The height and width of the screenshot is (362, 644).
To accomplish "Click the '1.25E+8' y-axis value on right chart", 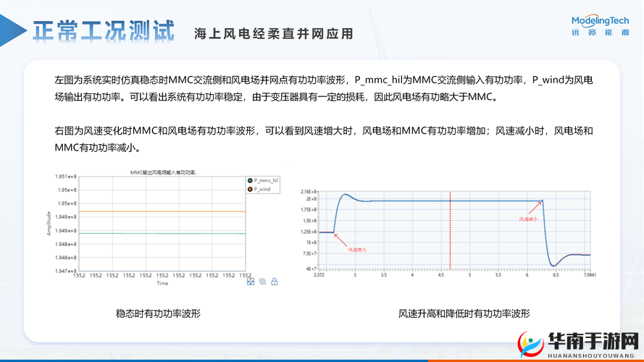I will [x=309, y=232].
